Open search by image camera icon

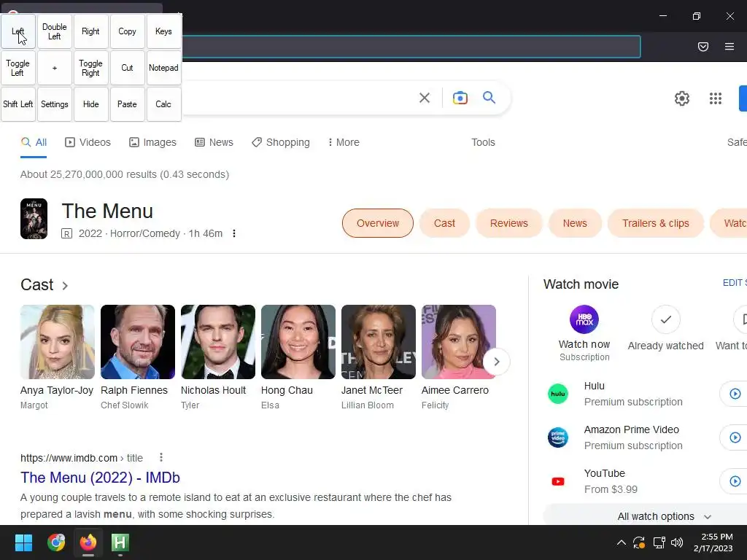(460, 98)
